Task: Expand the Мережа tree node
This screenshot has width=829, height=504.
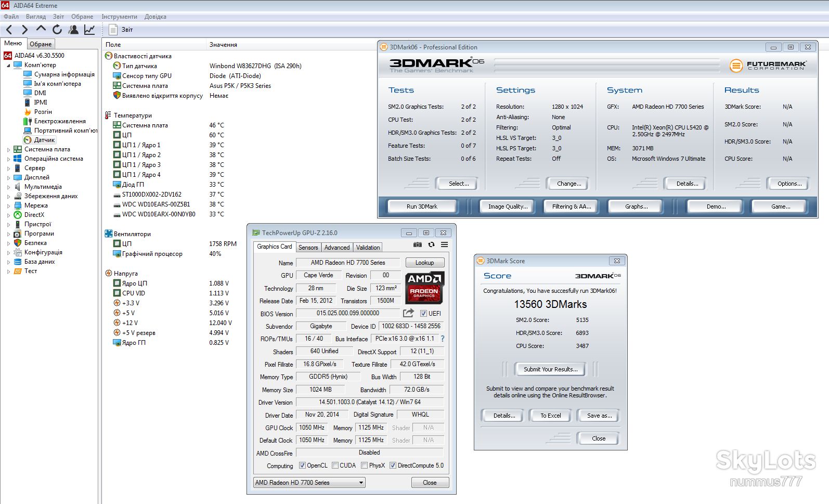Action: pos(8,206)
